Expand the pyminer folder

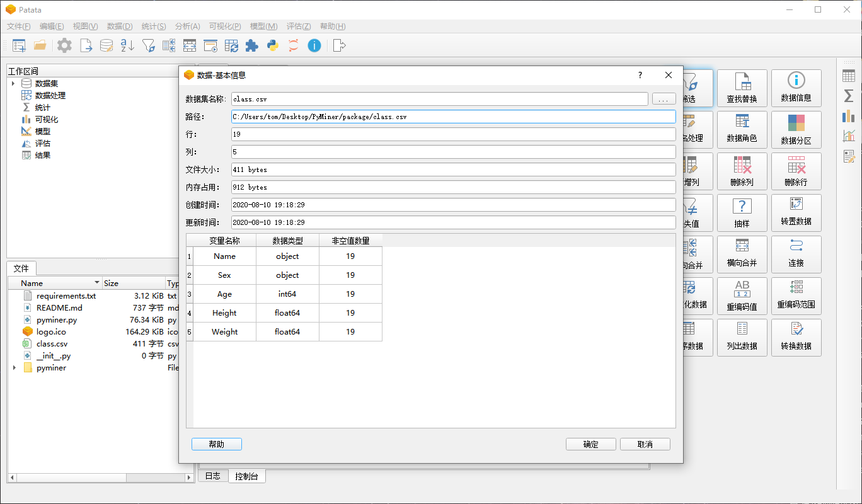(14, 368)
